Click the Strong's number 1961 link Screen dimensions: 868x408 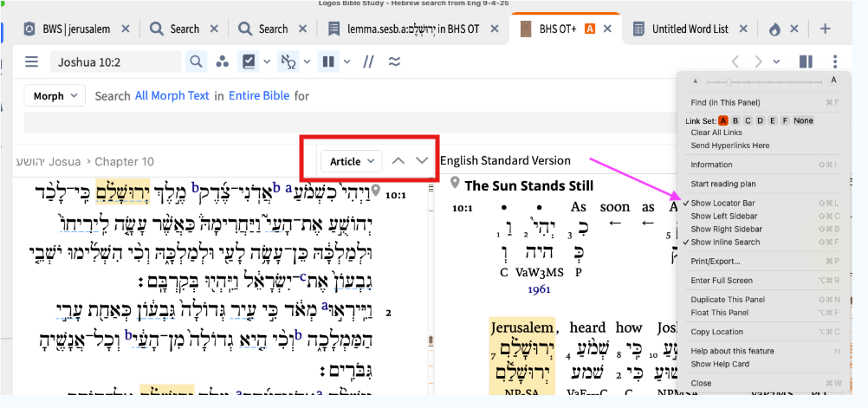point(539,289)
